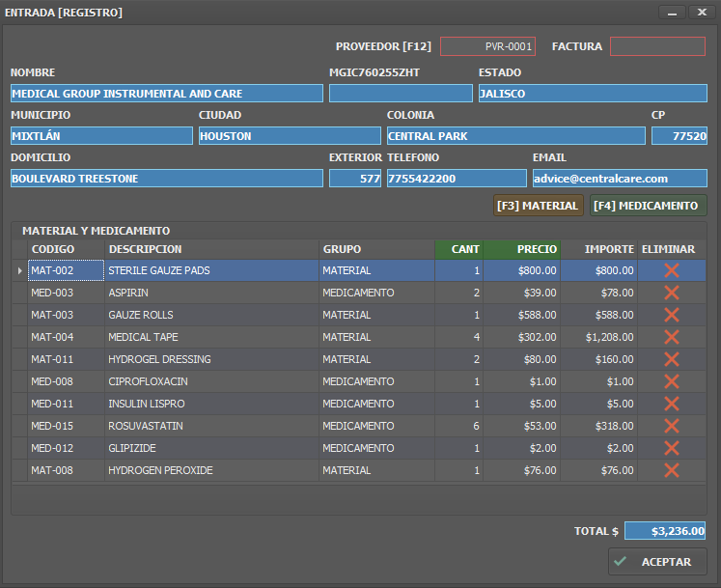Delete the GLIPIZIDE row
The height and width of the screenshot is (588, 721).
(672, 448)
